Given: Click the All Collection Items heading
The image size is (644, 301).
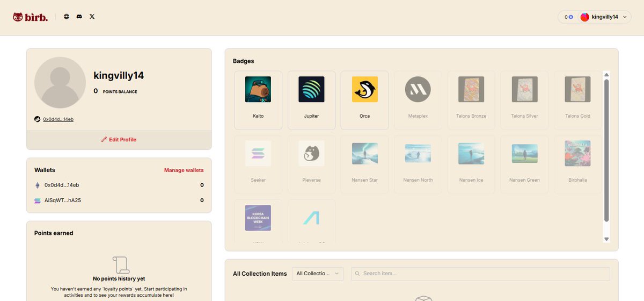Looking at the screenshot, I should (x=260, y=274).
